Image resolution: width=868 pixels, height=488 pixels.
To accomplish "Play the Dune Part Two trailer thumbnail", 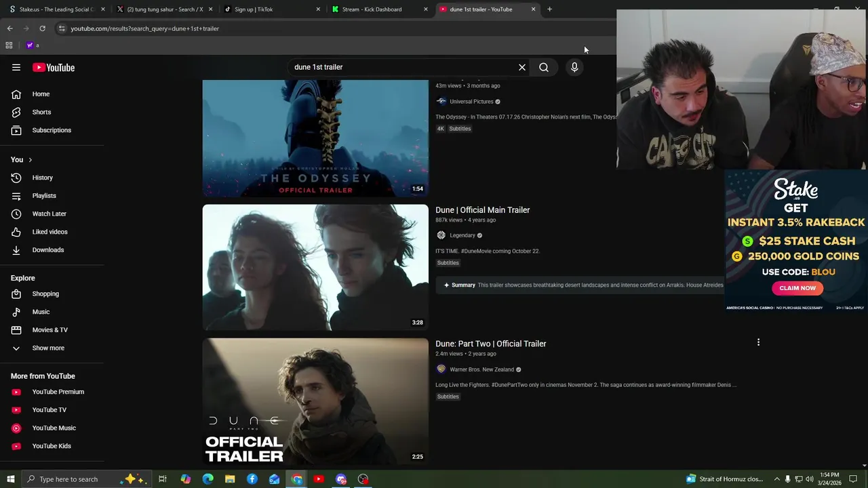I will pos(315,401).
